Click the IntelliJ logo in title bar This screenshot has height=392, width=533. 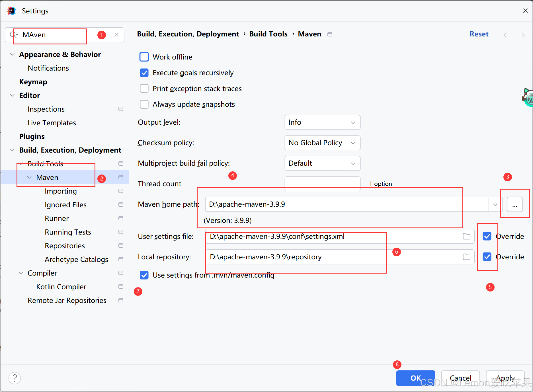11,11
